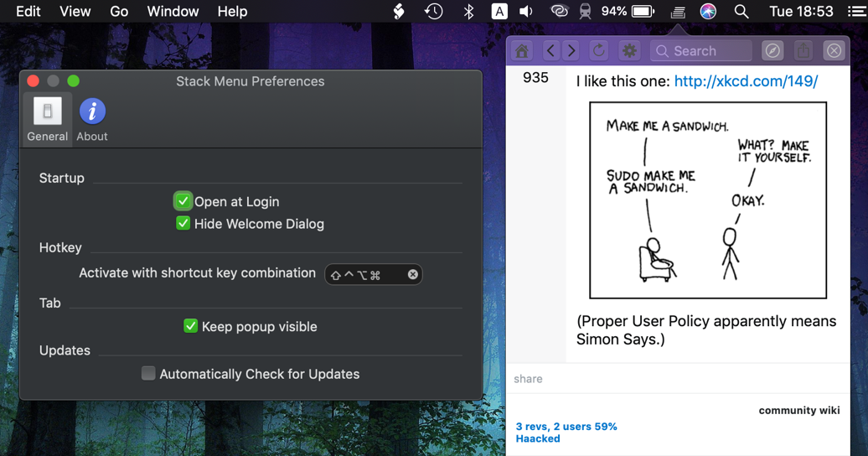The image size is (868, 456).
Task: Open the 3 revs, 2 users 59% link
Action: pos(566,427)
